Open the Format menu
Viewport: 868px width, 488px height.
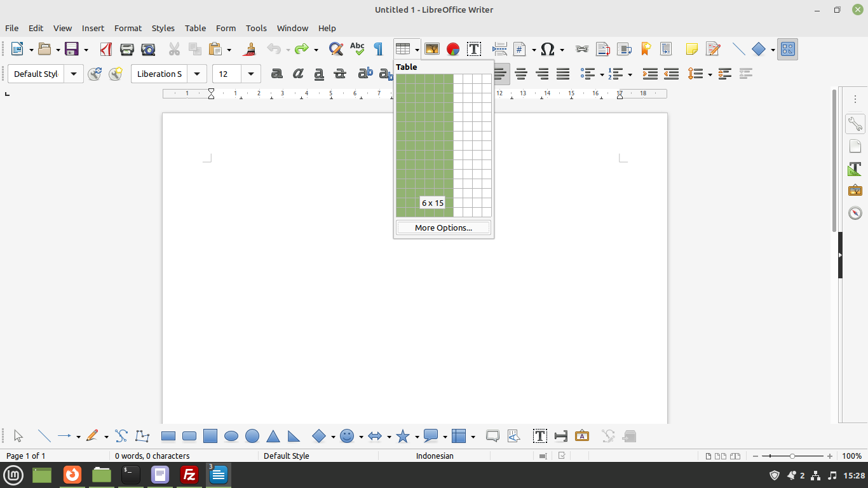(128, 28)
